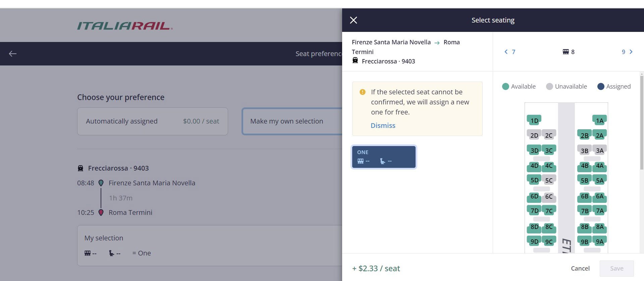
Task: Click the Cancel button
Action: (580, 268)
